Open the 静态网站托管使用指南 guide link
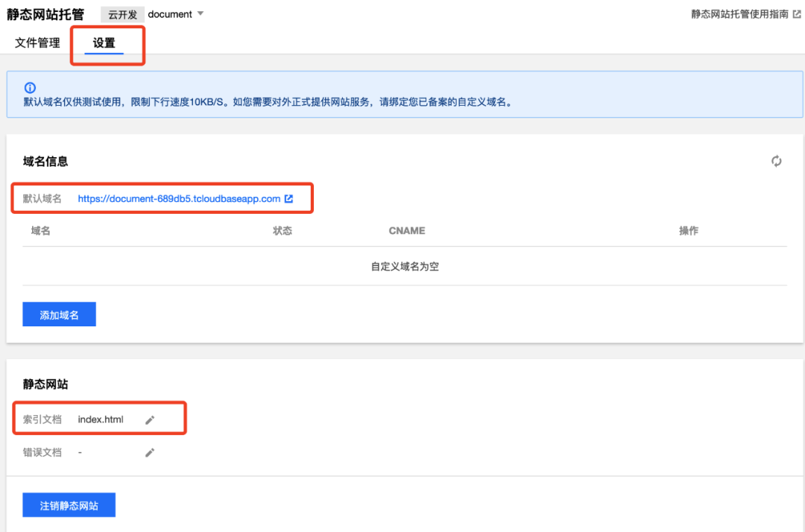 [739, 14]
